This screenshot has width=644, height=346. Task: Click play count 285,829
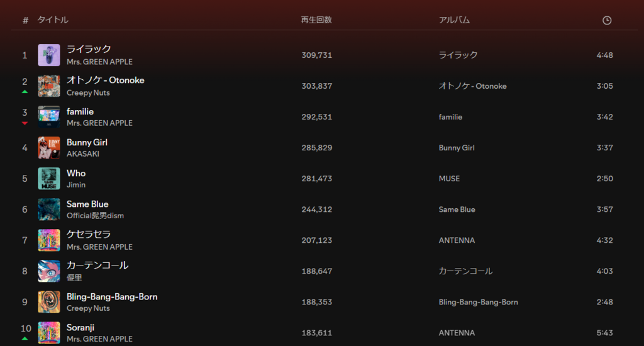click(x=317, y=148)
